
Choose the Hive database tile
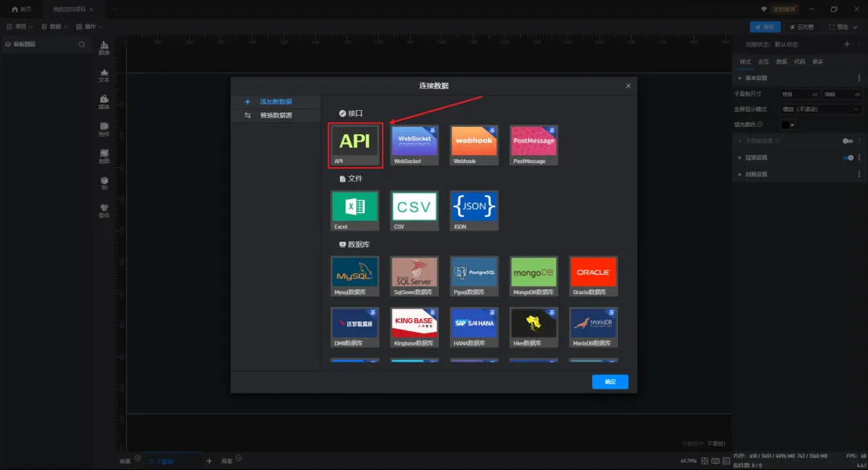coord(534,327)
